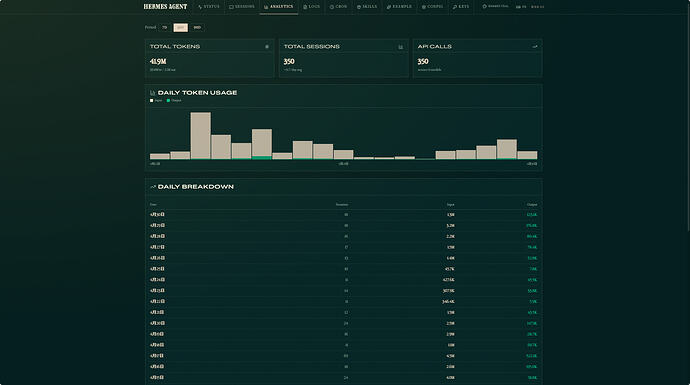The height and width of the screenshot is (385, 690).
Task: Click the 4月22日 row date
Action: 157,302
